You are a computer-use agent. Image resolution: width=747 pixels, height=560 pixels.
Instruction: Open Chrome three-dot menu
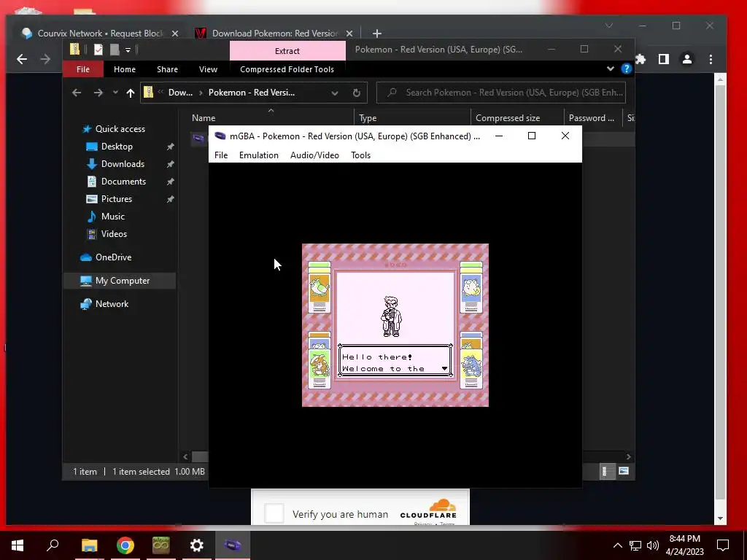[711, 59]
